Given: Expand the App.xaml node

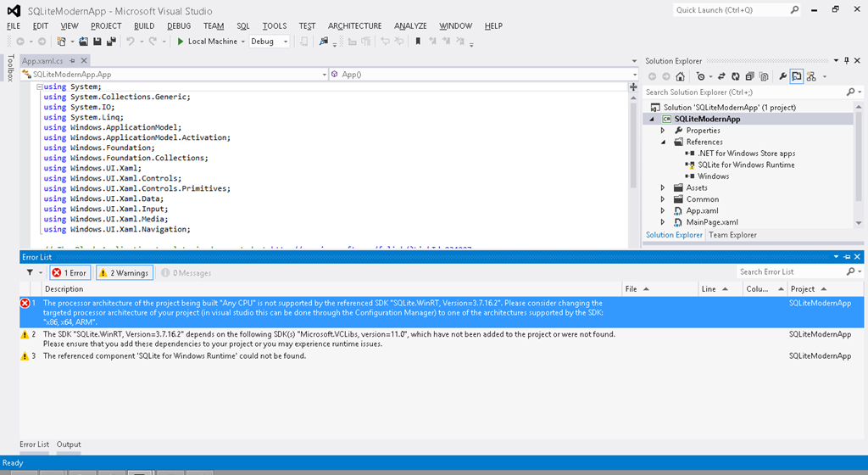Looking at the screenshot, I should (663, 211).
